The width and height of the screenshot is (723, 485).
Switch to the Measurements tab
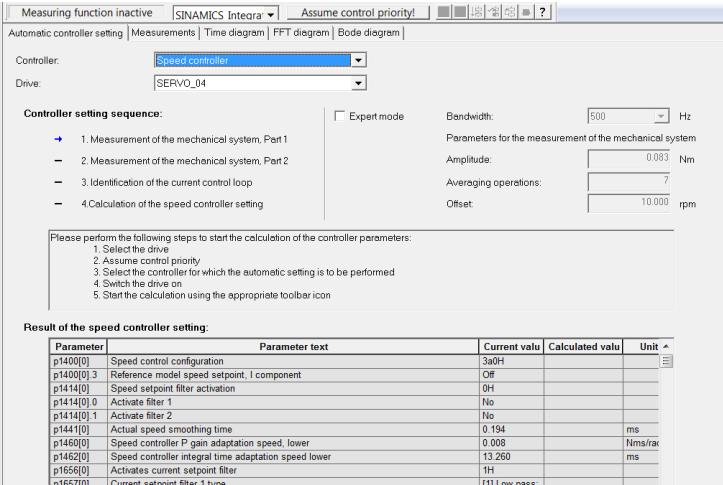click(163, 33)
